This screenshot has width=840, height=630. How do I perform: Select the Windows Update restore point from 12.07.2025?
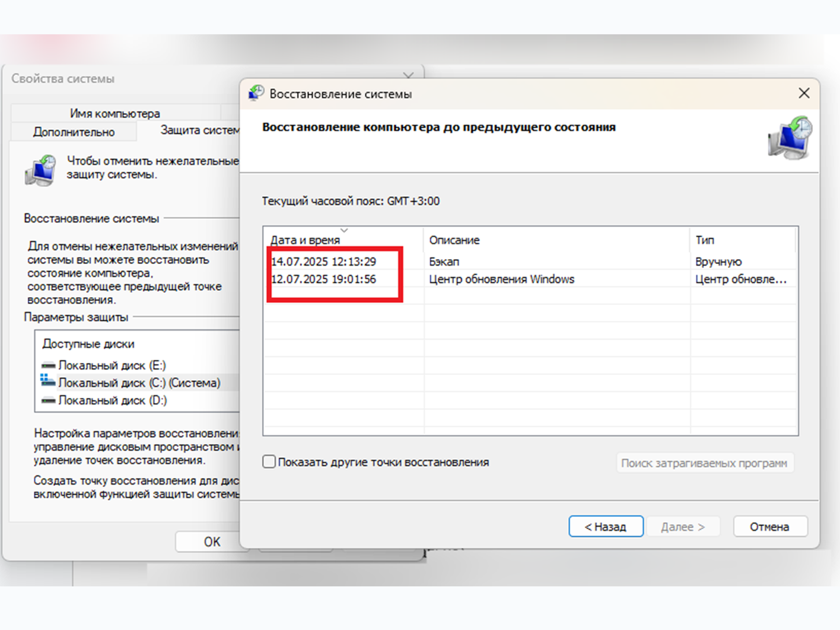click(x=501, y=279)
